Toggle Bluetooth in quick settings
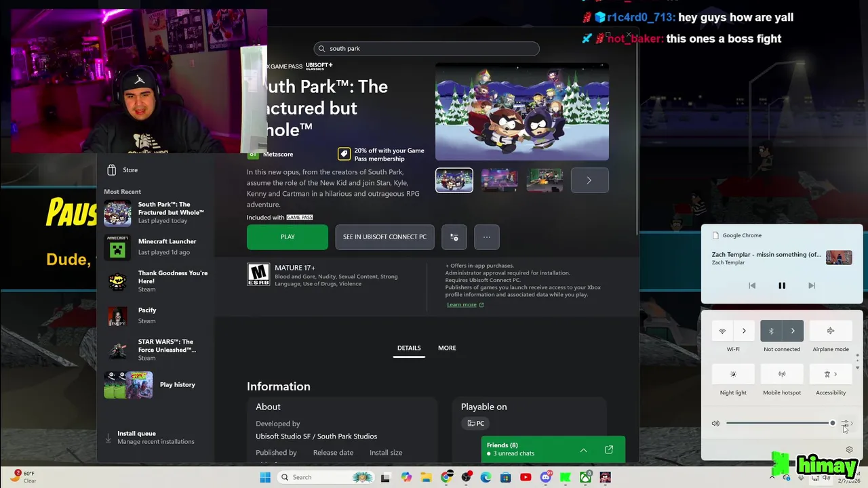The height and width of the screenshot is (488, 868). (771, 331)
